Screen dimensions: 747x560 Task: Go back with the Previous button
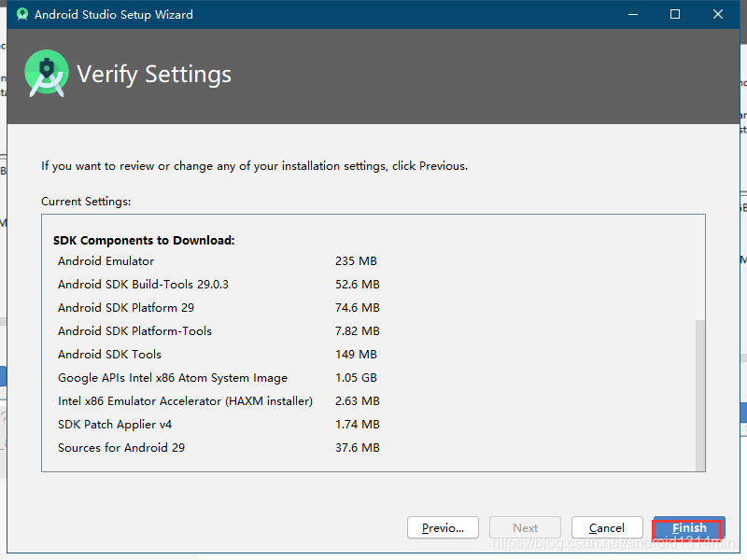443,527
